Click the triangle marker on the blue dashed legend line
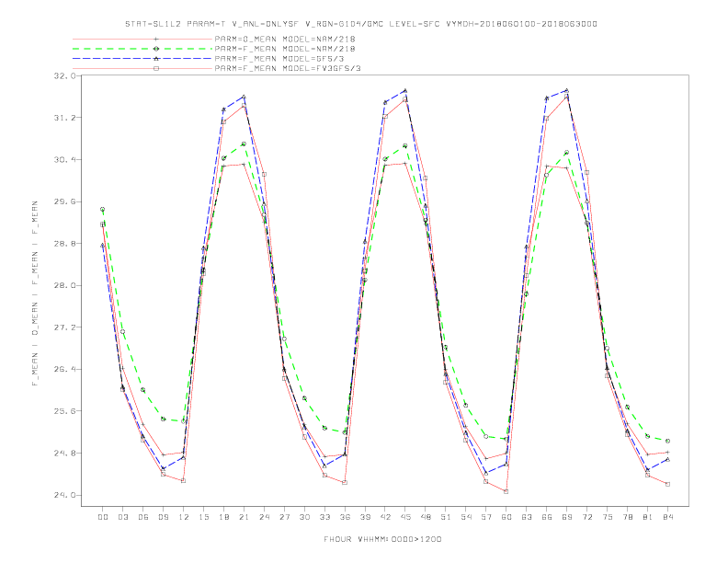This screenshot has height=563, width=728. pos(156,59)
